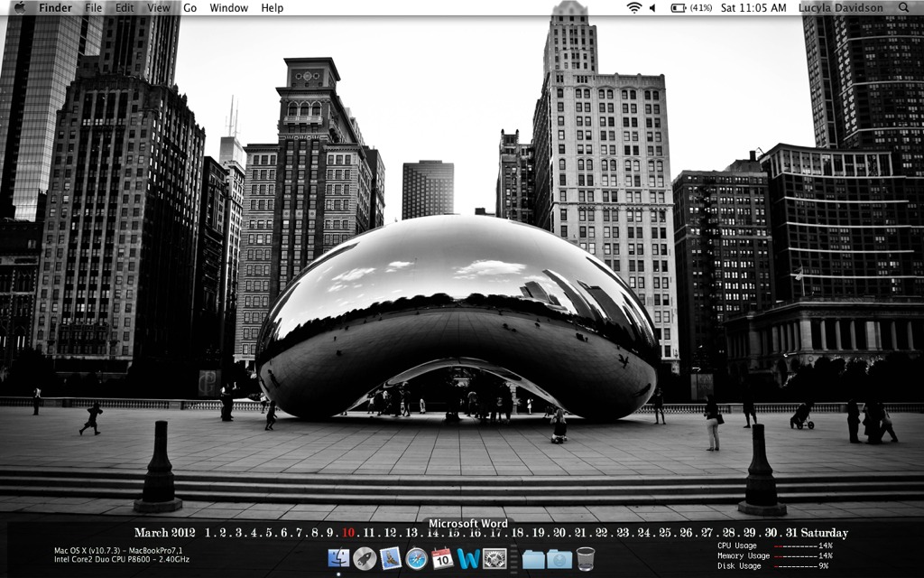Open the Mail stamp icon in Dock
Viewport: 924px width, 578px height.
390,558
